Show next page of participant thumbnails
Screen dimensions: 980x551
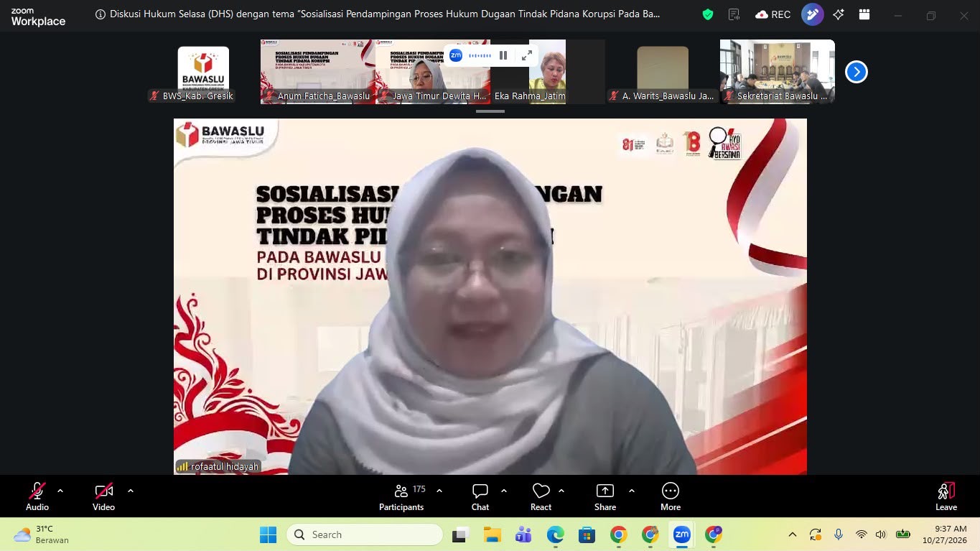(857, 72)
